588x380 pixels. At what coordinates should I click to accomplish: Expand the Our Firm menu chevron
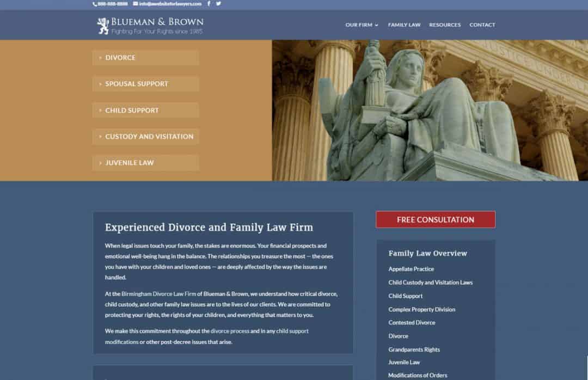(377, 25)
